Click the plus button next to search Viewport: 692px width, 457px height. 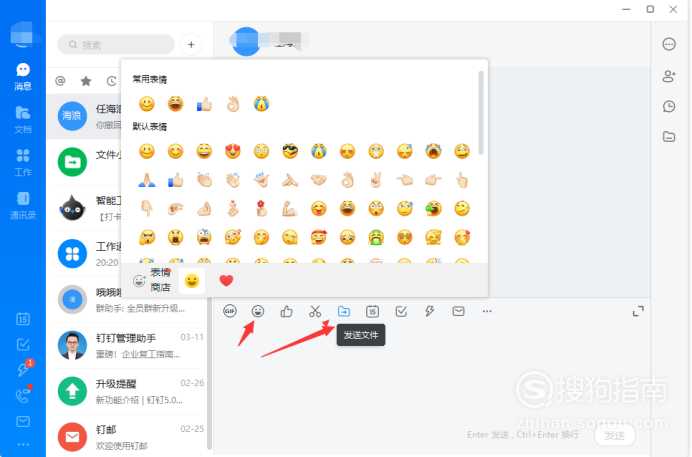point(191,45)
